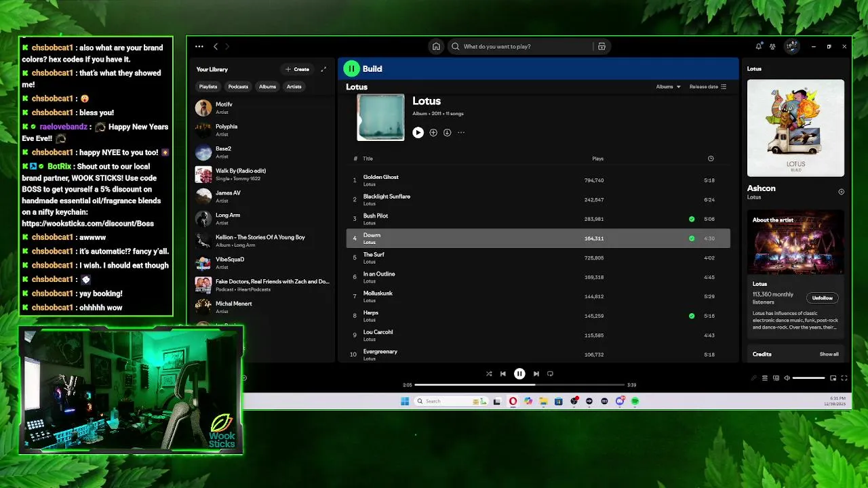
Task: Navigate forward with the right arrow
Action: click(227, 47)
